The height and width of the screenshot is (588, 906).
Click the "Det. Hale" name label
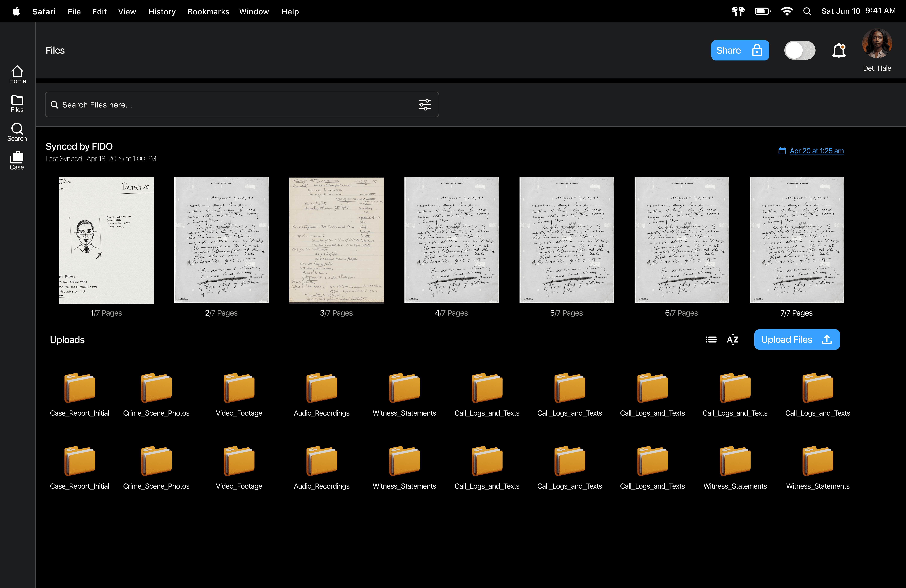877,68
